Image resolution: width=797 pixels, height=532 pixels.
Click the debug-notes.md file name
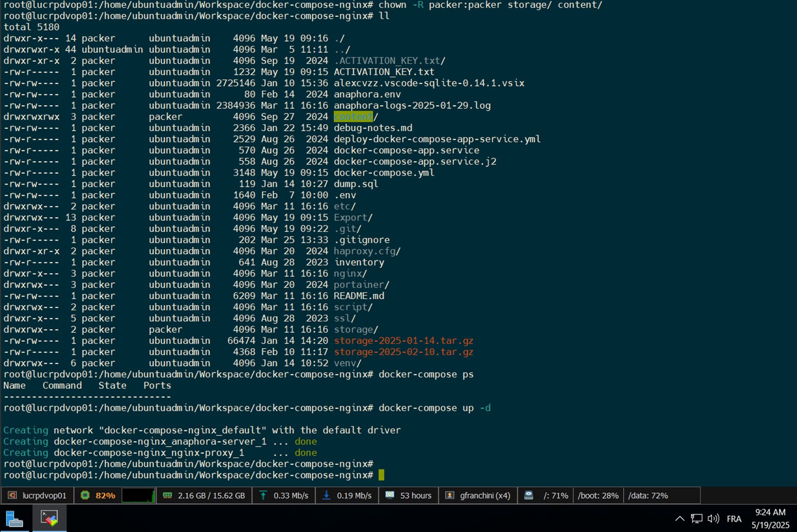pyautogui.click(x=373, y=128)
